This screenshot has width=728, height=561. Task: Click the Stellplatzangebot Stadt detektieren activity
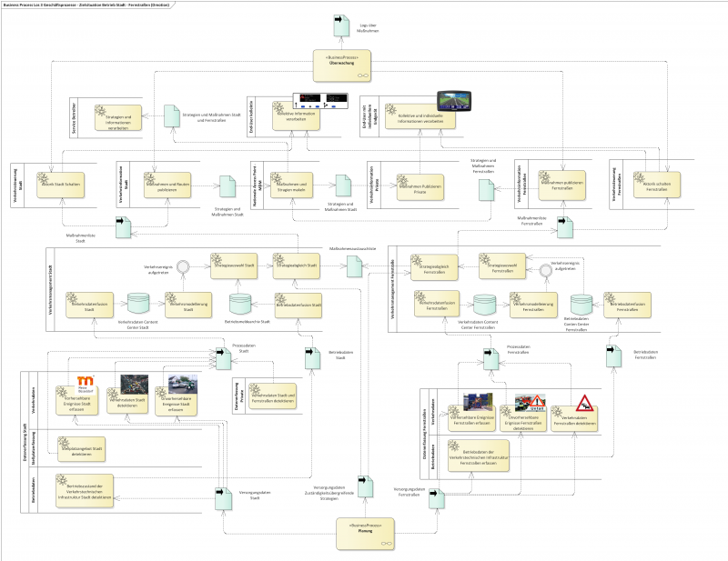point(79,448)
